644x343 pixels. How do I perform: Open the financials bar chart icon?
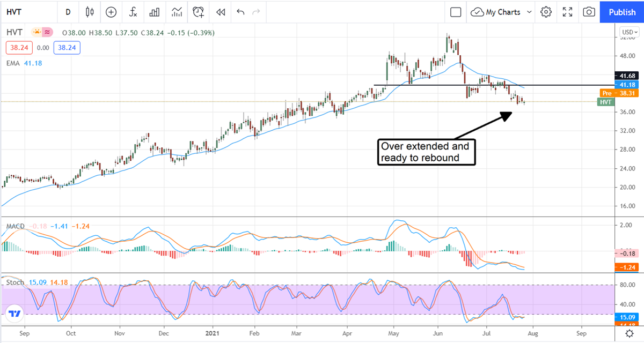155,12
